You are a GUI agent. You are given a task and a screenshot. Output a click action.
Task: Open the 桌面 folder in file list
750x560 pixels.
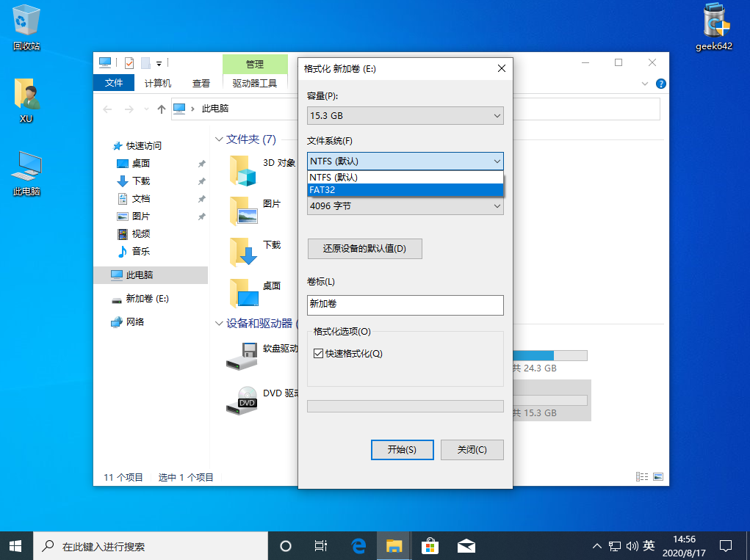254,292
